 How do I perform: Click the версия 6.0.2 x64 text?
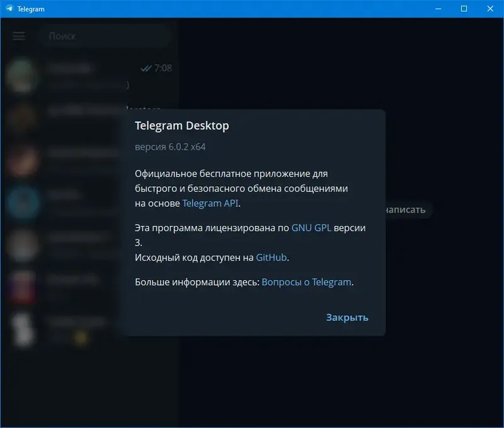click(170, 147)
